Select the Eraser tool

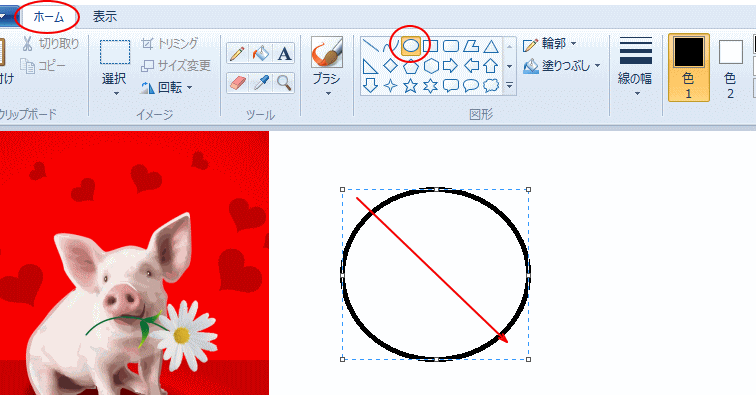click(x=237, y=83)
